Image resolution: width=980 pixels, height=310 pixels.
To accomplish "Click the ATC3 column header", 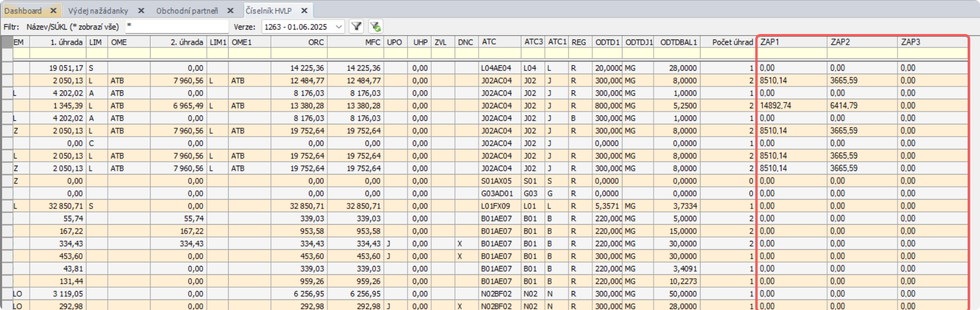I will pyautogui.click(x=533, y=42).
